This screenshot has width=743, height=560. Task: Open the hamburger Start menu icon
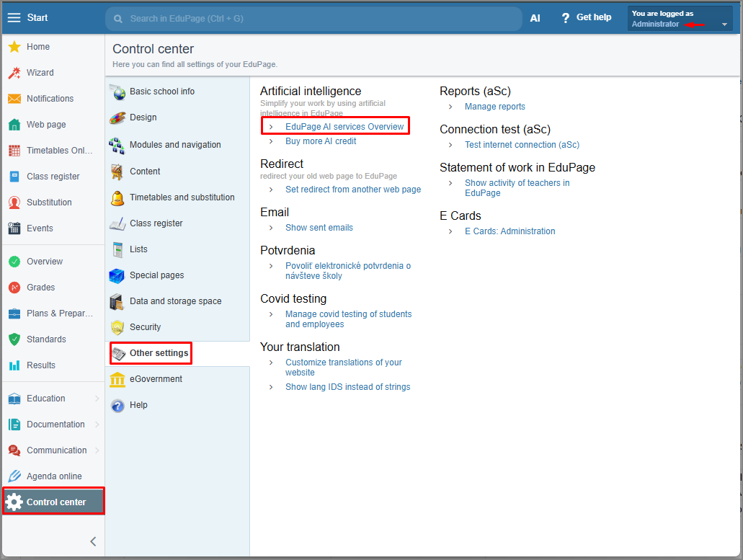[x=14, y=18]
